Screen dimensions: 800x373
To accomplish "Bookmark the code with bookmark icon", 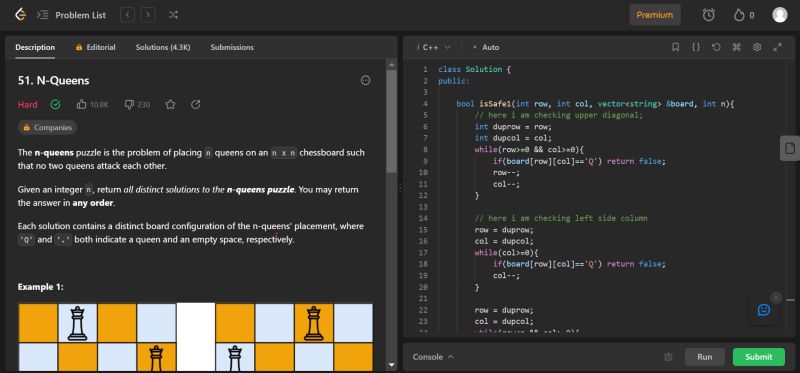I will pos(676,47).
